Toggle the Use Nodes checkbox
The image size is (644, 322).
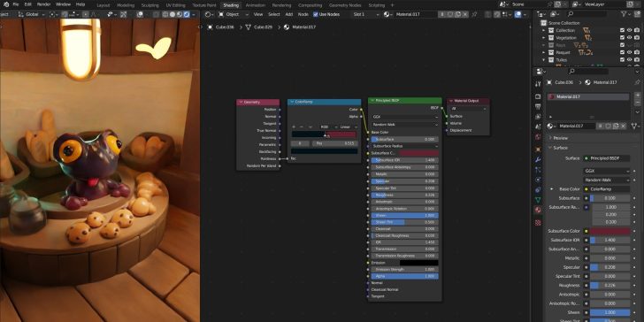click(316, 14)
